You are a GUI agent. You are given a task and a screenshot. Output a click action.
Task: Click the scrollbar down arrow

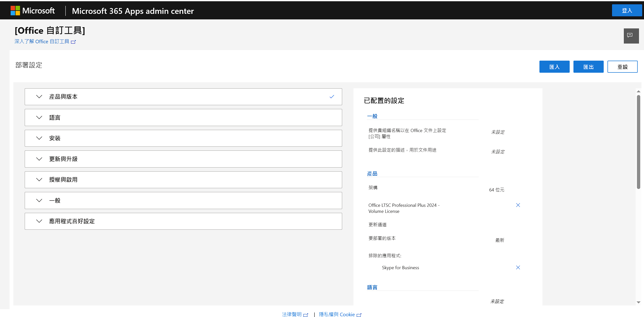(638, 302)
